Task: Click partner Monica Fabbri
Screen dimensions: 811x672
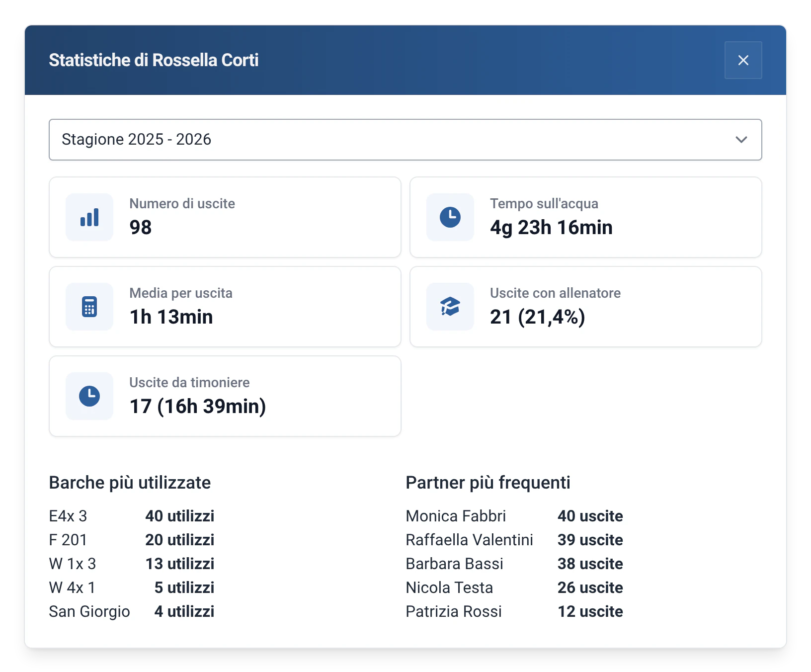Action: coord(456,516)
